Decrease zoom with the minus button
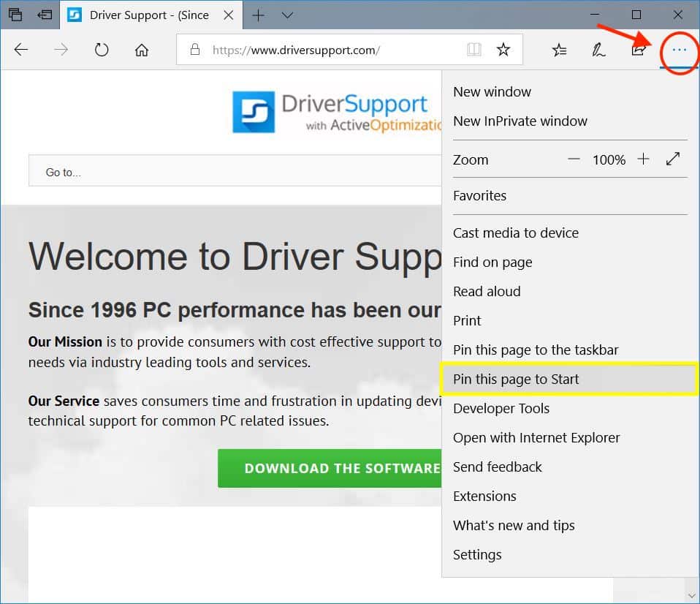 tap(574, 159)
